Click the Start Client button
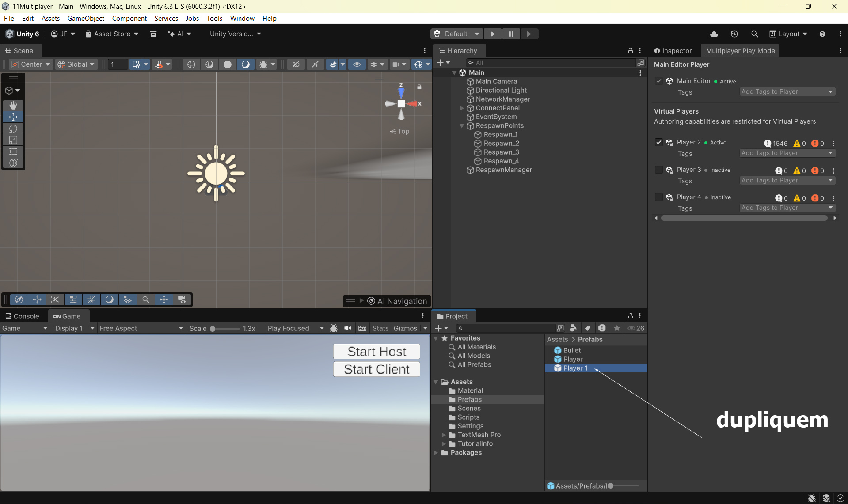Viewport: 848px width, 504px height. click(x=376, y=369)
